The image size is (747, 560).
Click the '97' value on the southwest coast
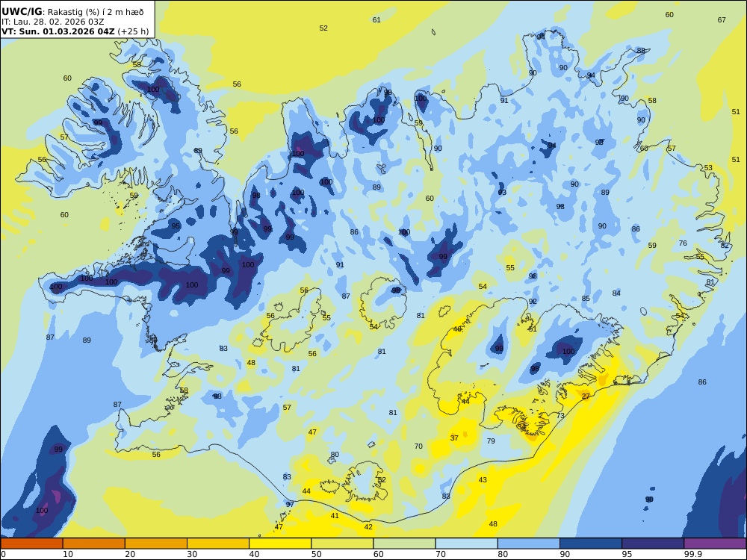tap(290, 504)
